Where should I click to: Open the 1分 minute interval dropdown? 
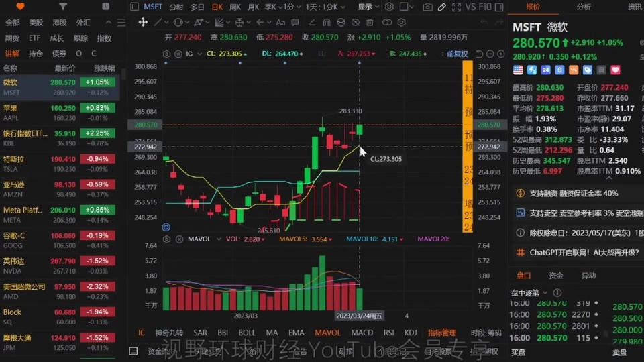[x=292, y=7]
